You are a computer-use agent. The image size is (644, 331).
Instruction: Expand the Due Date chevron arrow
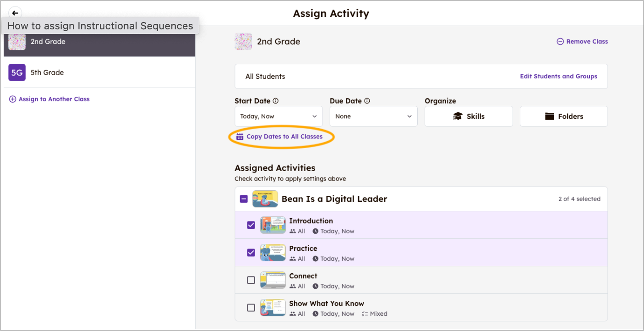tap(410, 116)
